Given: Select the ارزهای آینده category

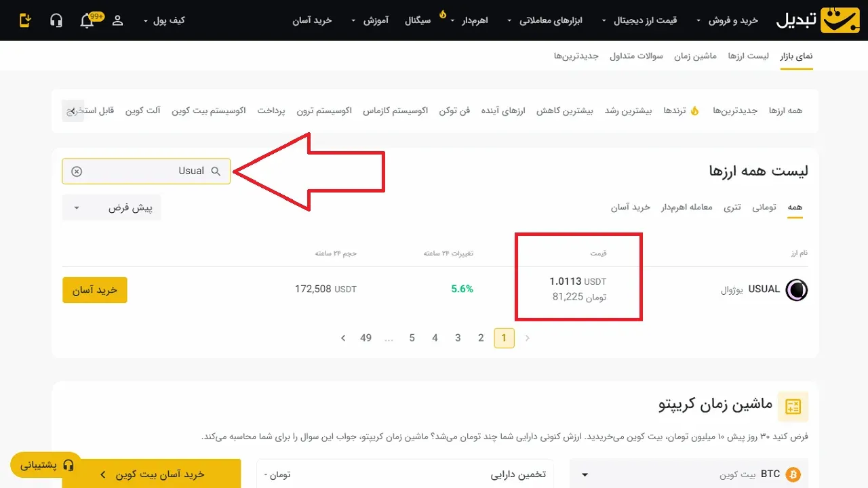Looking at the screenshot, I should point(503,110).
